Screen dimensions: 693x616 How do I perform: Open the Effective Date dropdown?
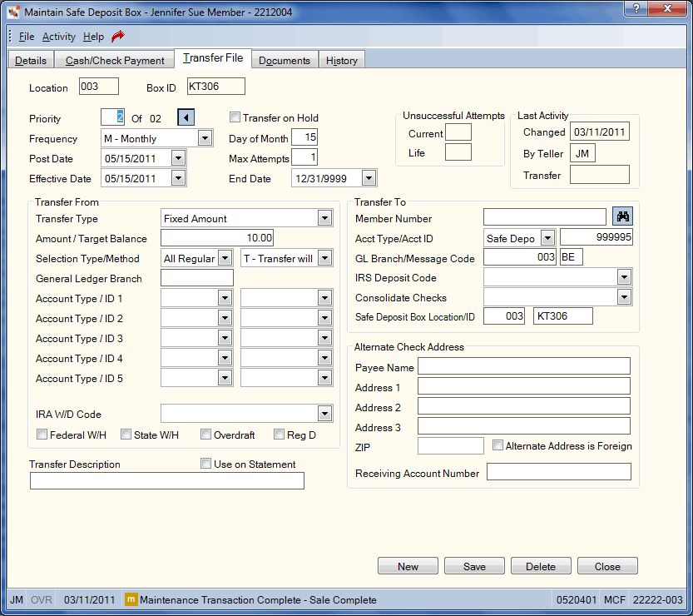(178, 178)
